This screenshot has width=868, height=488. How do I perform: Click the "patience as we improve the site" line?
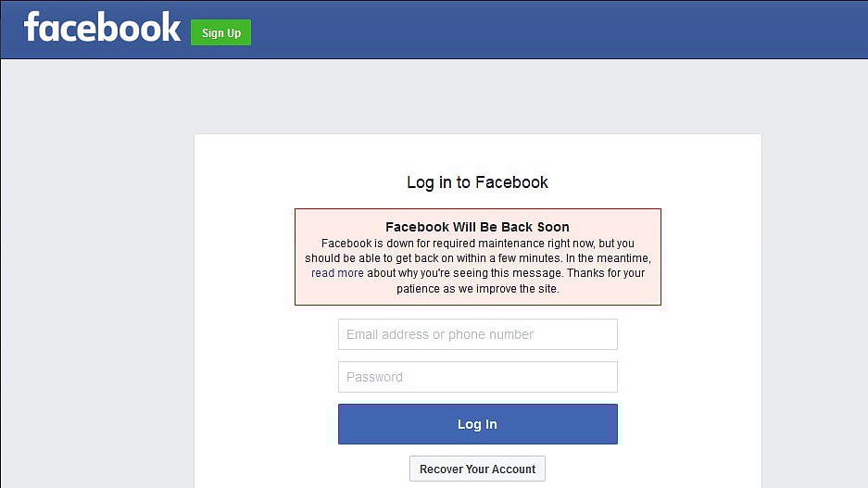(478, 288)
